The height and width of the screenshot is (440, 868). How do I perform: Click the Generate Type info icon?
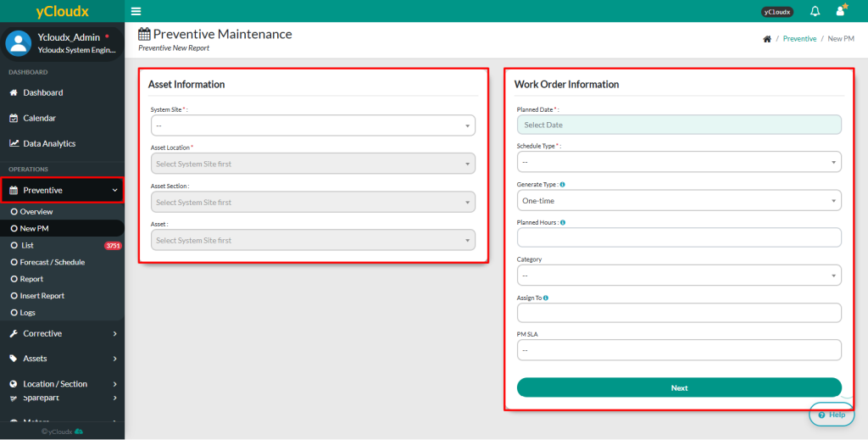(x=563, y=184)
